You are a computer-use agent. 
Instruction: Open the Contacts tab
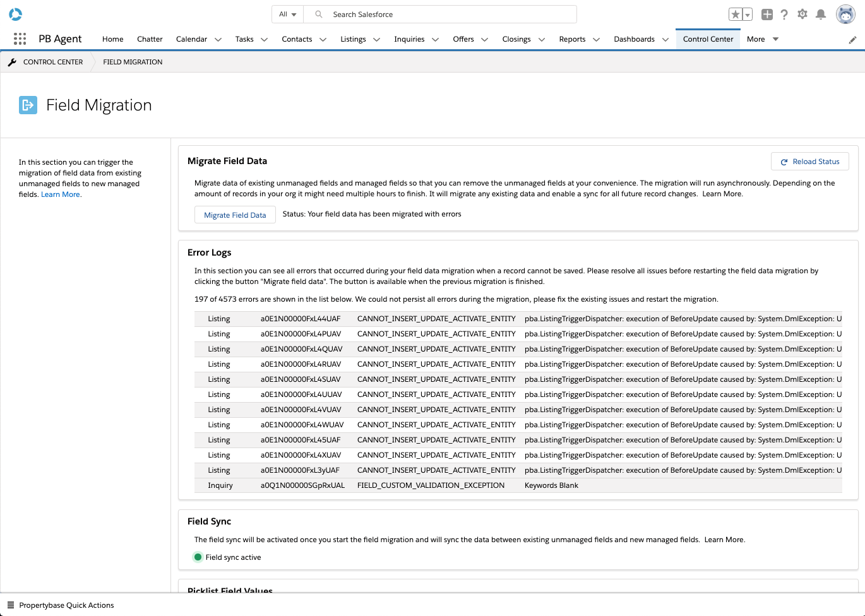[297, 39]
